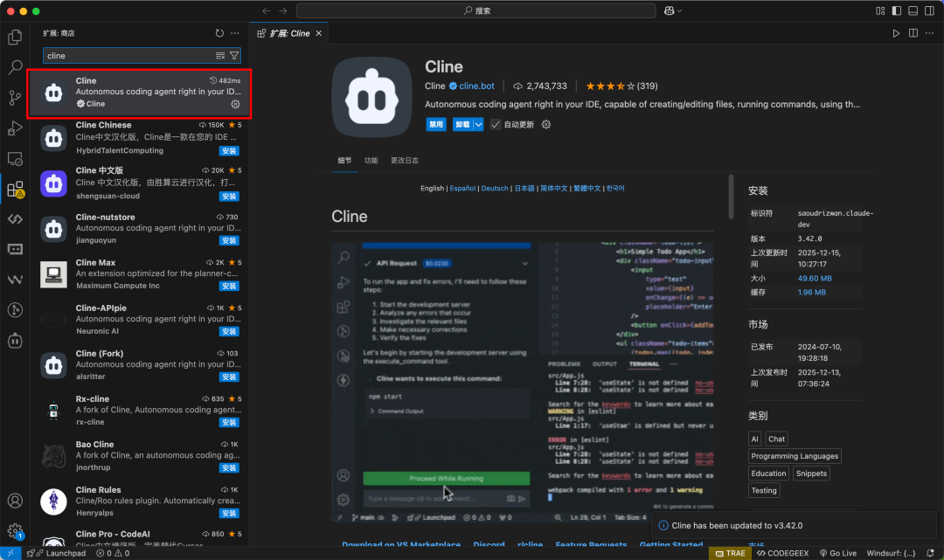This screenshot has height=560, width=944.
Task: Split the editor to the right
Action: 913,33
